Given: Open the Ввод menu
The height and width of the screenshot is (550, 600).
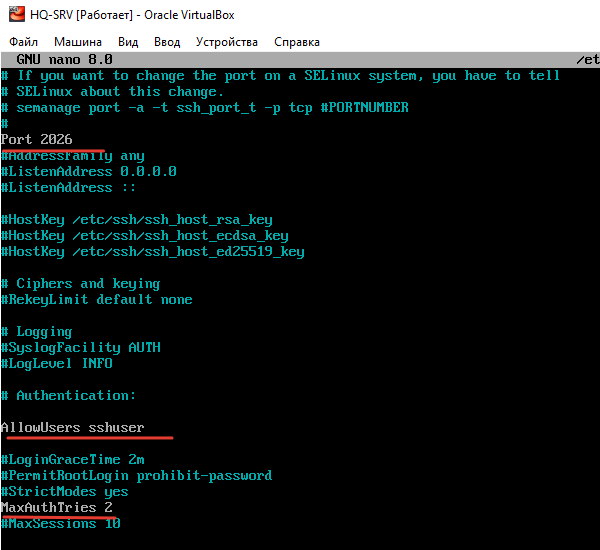Looking at the screenshot, I should (x=167, y=42).
